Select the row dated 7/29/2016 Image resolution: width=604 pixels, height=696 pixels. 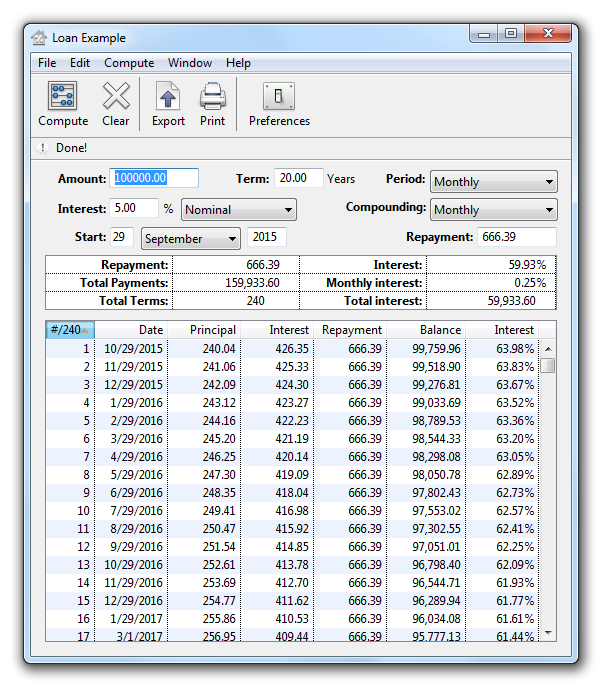tap(292, 510)
